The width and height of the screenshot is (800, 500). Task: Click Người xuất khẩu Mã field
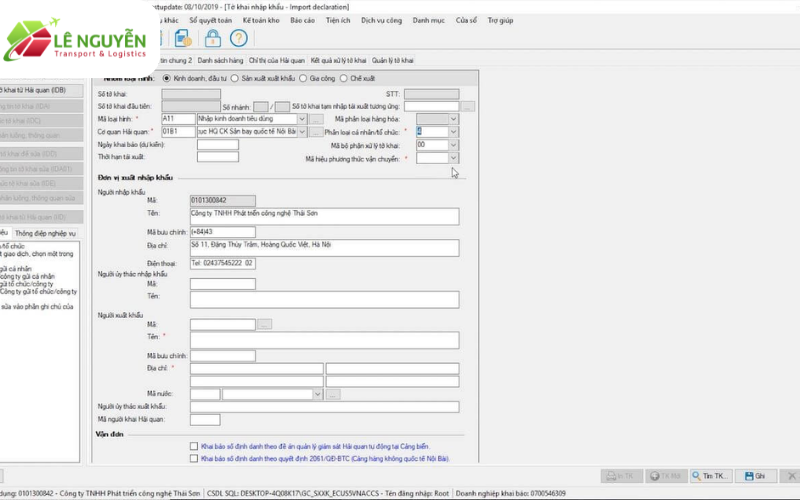coord(223,324)
